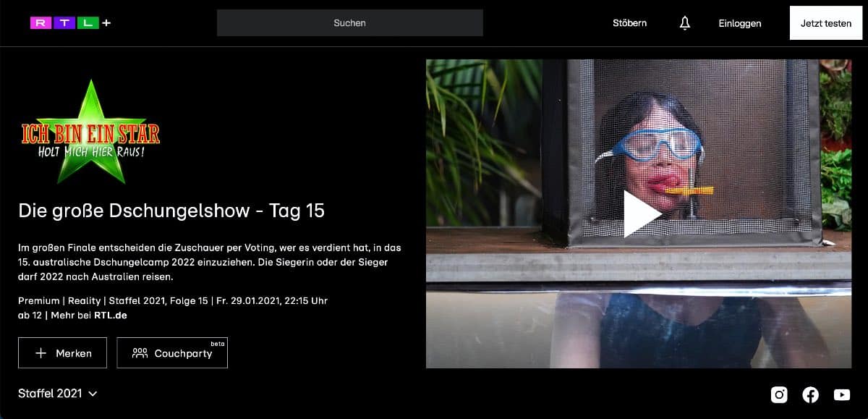
Task: Click the Ich bin ein Star show logo
Action: pyautogui.click(x=90, y=132)
